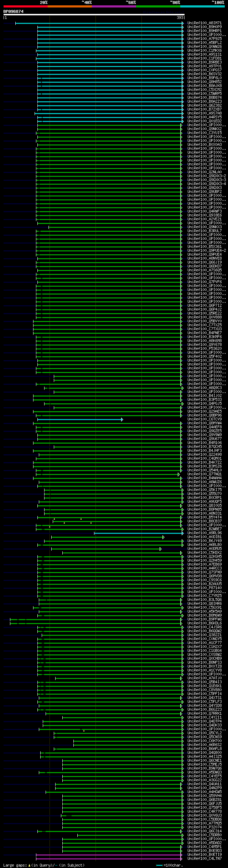This screenshot has height=868, width=228.
Task: Select hit label UniRef100_C6TCV9
Action: (x=204, y=419)
